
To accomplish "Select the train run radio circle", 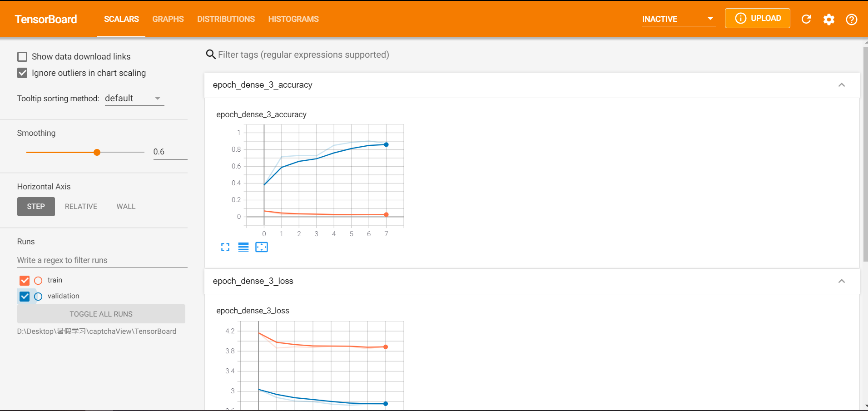I will (x=38, y=281).
